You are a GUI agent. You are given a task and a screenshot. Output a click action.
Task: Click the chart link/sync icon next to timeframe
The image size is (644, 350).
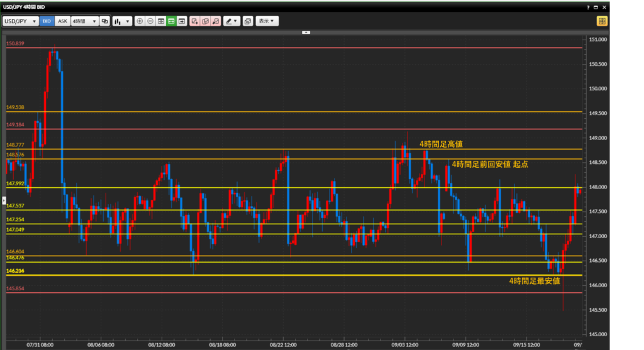[104, 21]
